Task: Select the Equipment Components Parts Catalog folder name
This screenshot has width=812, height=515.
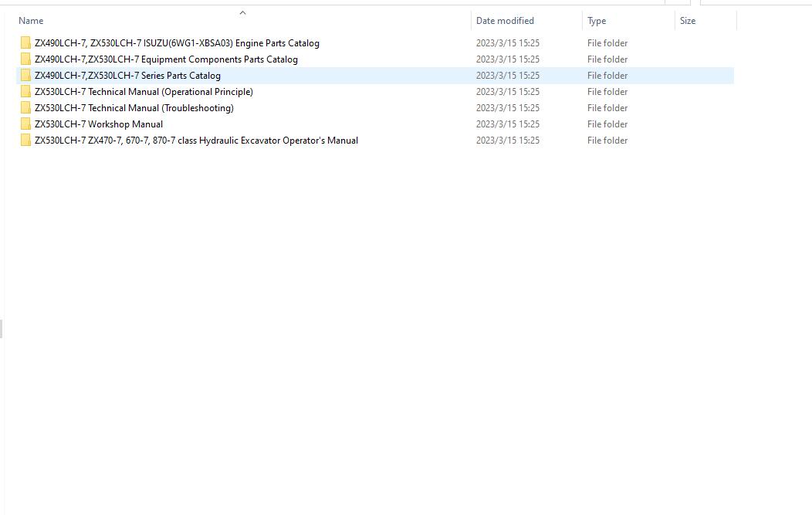Action: (166, 59)
